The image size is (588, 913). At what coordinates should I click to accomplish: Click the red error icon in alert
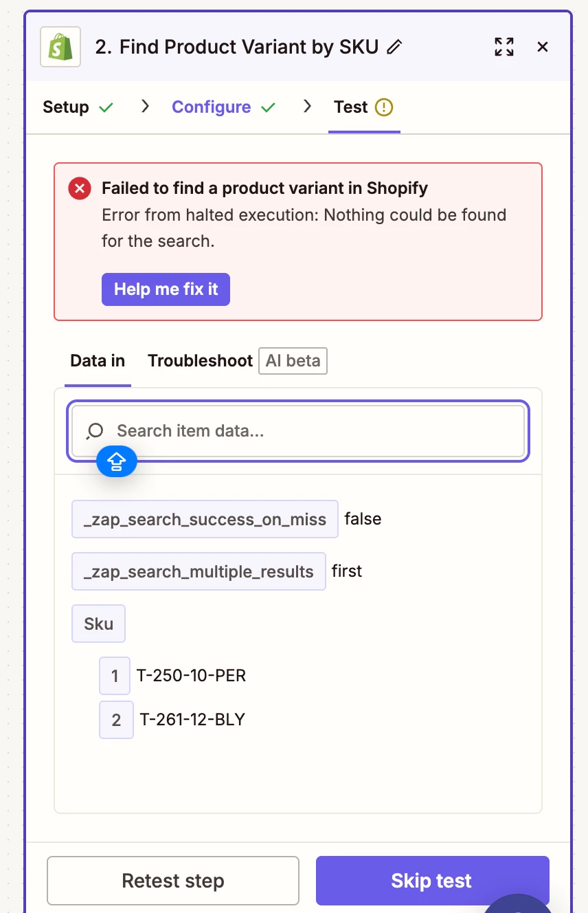click(80, 188)
